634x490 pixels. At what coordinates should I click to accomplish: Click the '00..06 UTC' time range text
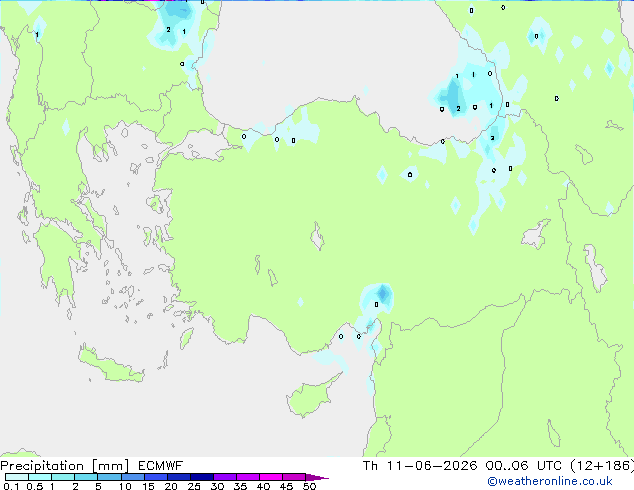[x=523, y=466]
